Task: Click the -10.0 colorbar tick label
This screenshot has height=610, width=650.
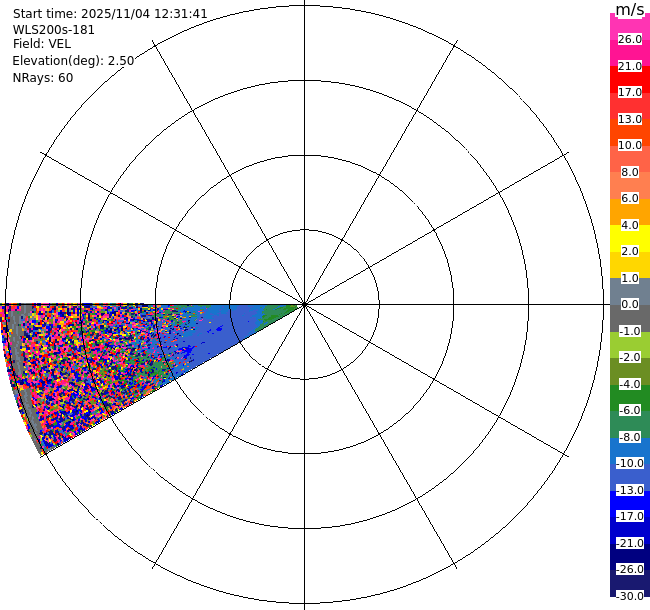Action: (x=630, y=463)
